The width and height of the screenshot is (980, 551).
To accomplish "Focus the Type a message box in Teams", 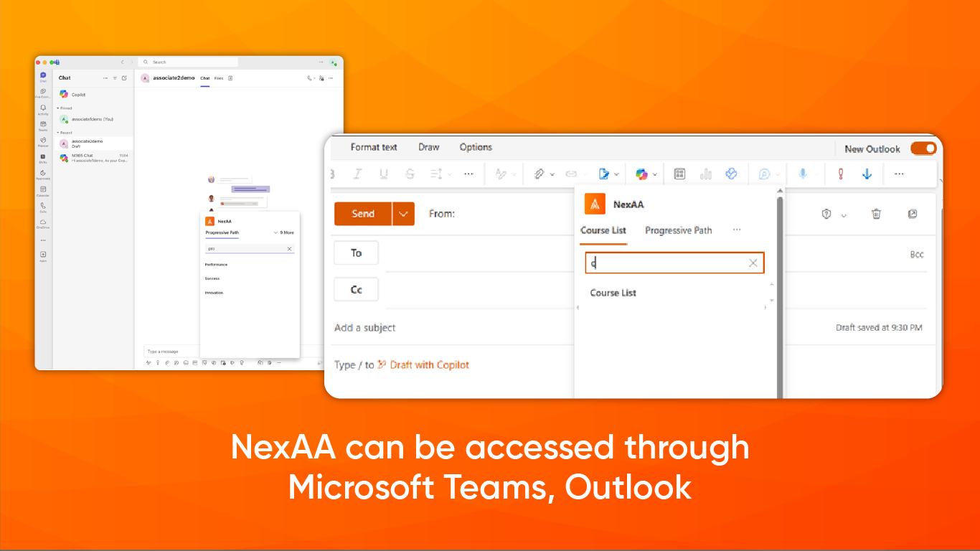I will (x=172, y=352).
